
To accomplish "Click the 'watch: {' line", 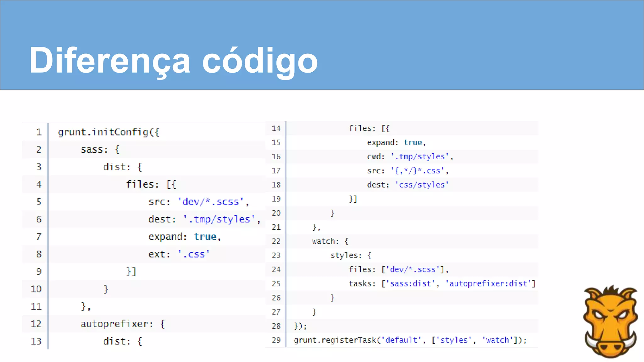I will point(330,241).
